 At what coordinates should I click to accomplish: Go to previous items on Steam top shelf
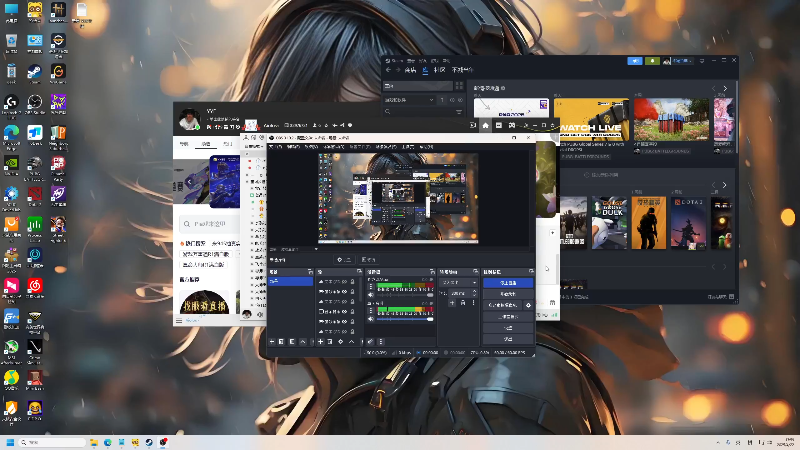(x=714, y=88)
